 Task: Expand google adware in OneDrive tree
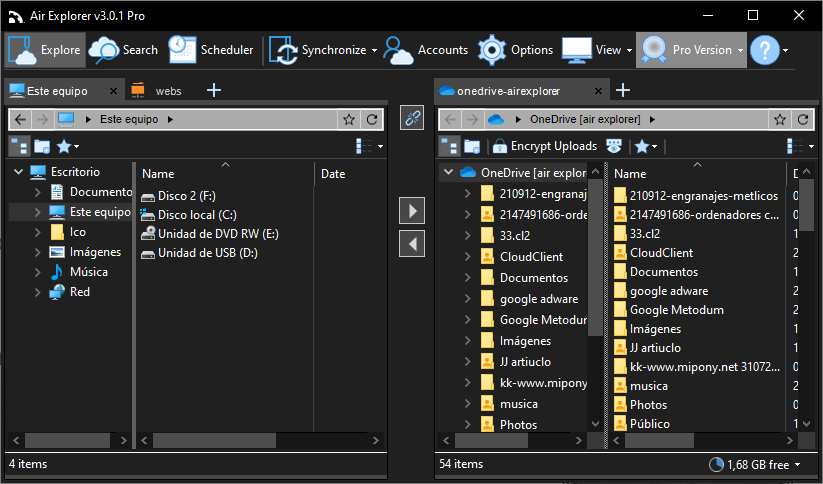pyautogui.click(x=468, y=299)
